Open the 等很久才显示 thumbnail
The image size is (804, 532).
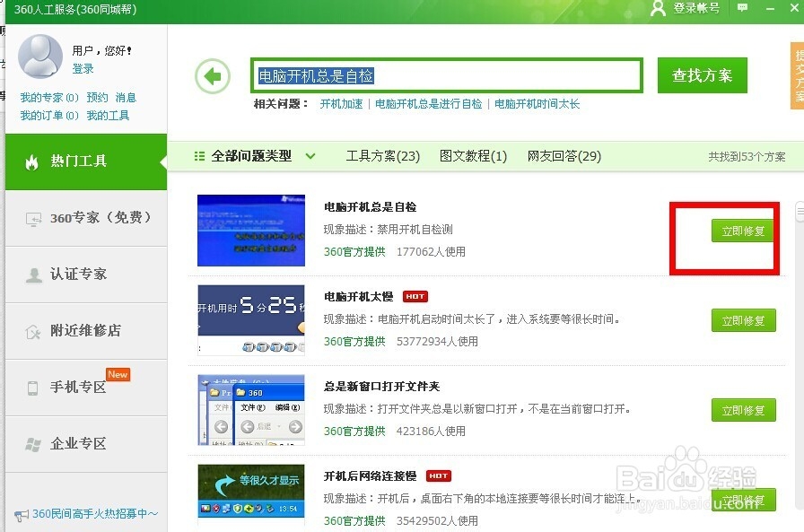click(251, 494)
